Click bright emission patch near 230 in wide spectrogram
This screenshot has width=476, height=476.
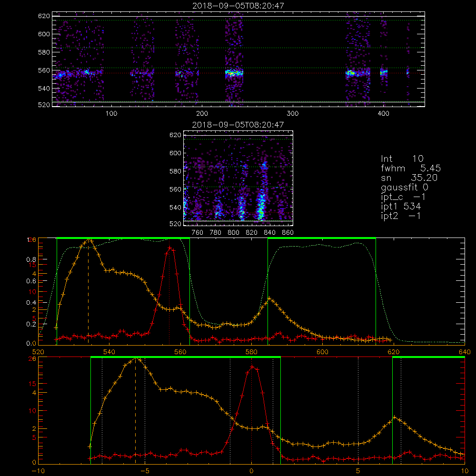pos(234,73)
